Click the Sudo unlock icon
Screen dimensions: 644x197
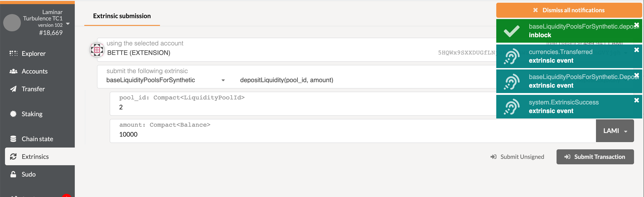click(13, 174)
